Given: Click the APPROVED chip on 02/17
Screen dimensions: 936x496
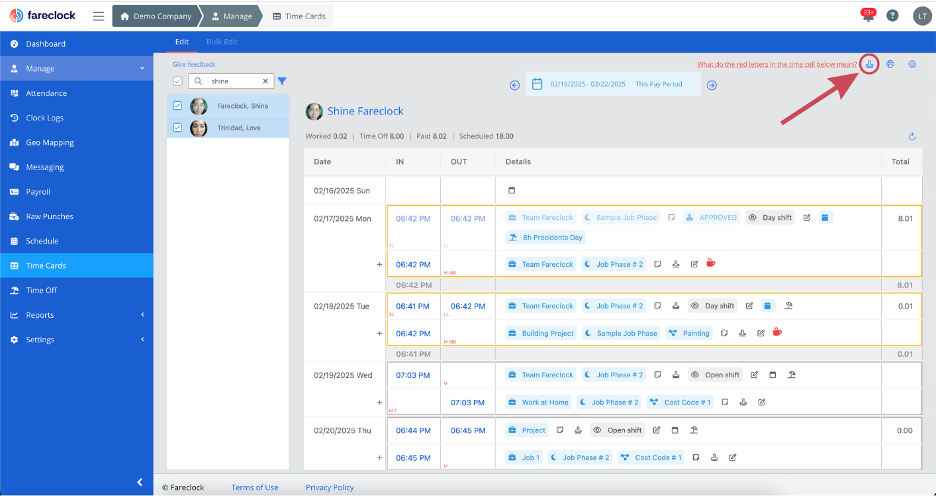Looking at the screenshot, I should 712,217.
